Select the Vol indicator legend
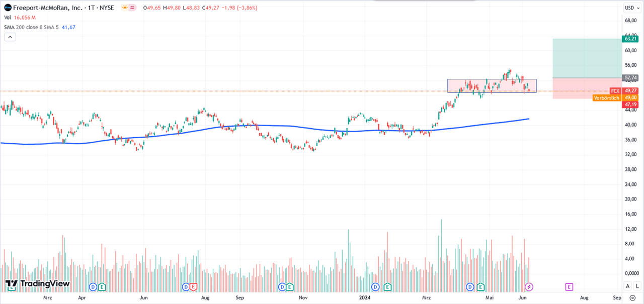This screenshot has width=644, height=304. tap(8, 17)
